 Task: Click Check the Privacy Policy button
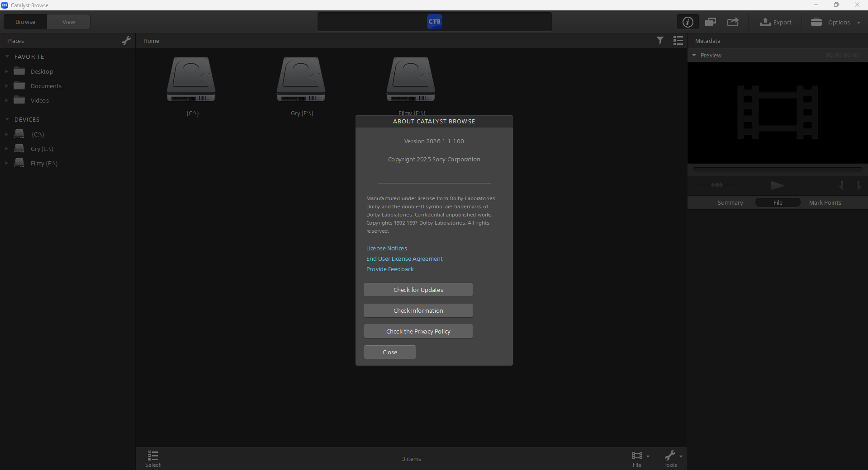[x=418, y=331]
